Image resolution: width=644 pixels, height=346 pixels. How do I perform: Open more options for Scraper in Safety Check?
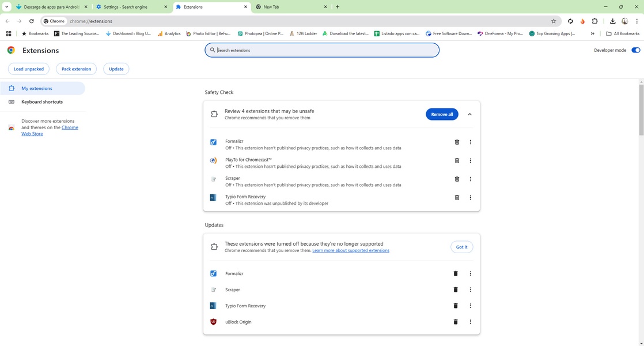coord(470,179)
